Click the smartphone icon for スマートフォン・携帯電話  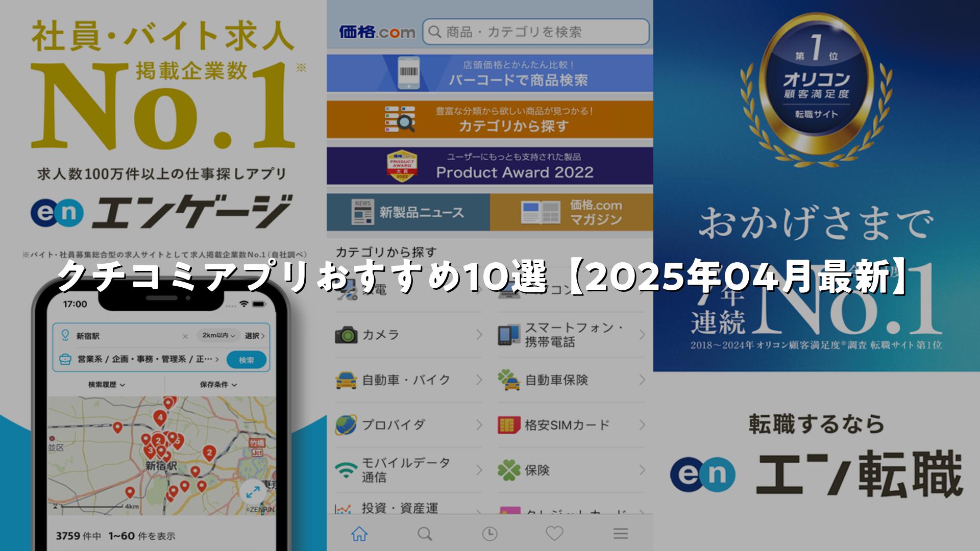509,335
